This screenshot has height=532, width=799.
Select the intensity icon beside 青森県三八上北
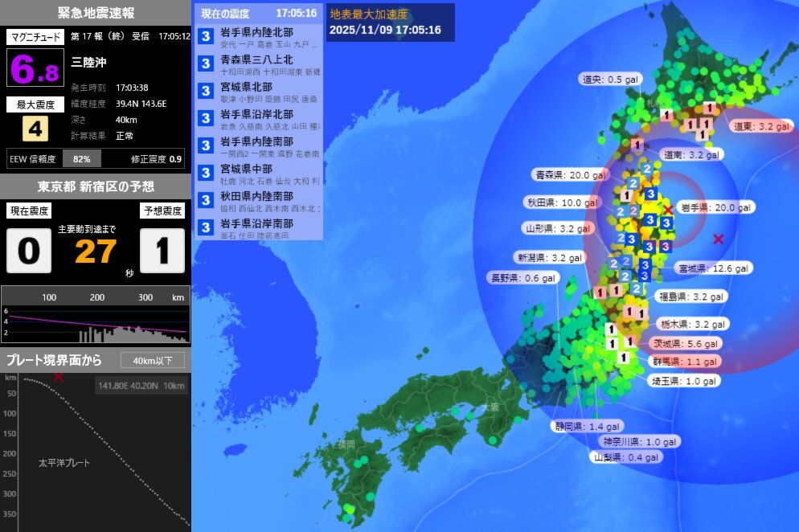206,64
